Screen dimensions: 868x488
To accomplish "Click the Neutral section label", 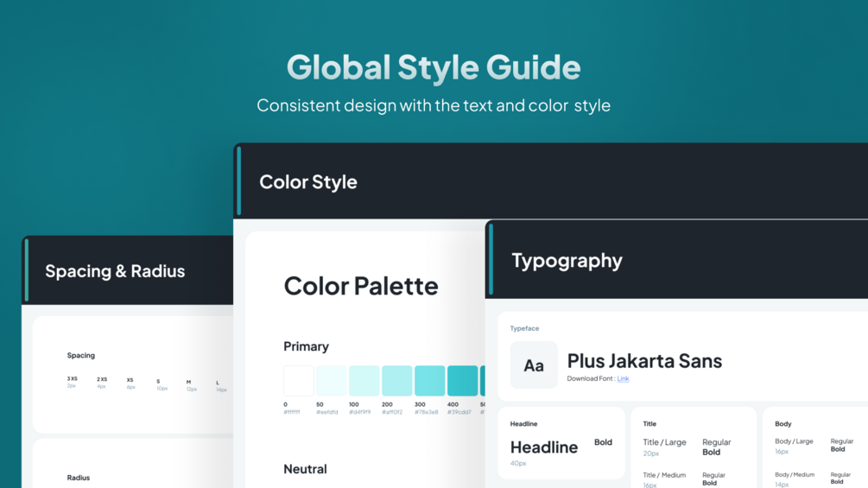I will 305,469.
